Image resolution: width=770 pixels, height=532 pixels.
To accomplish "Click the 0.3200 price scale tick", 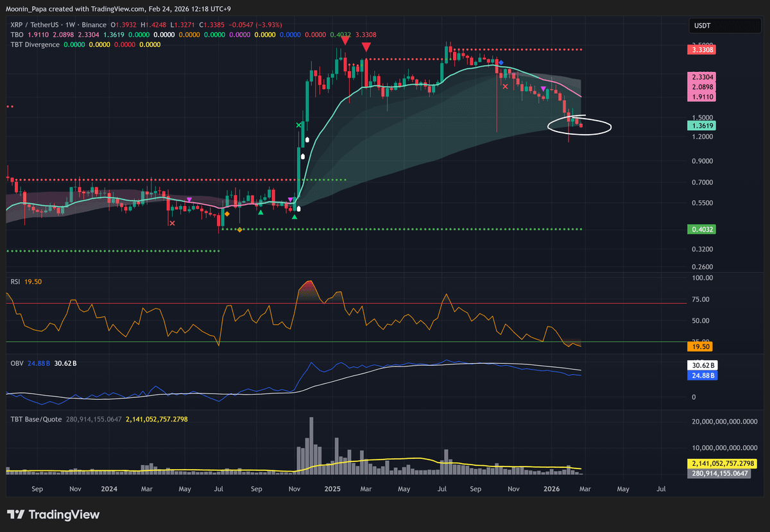I will 701,249.
